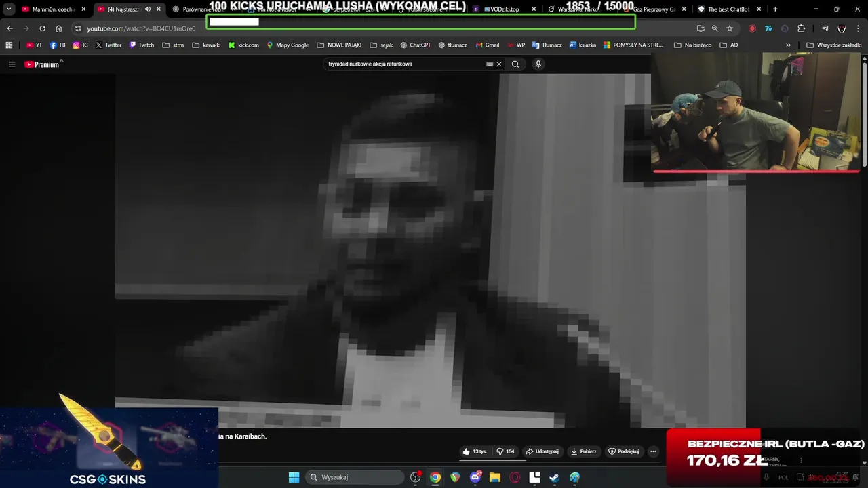Image resolution: width=868 pixels, height=488 pixels.
Task: Open the IG bookmark
Action: pyautogui.click(x=81, y=45)
